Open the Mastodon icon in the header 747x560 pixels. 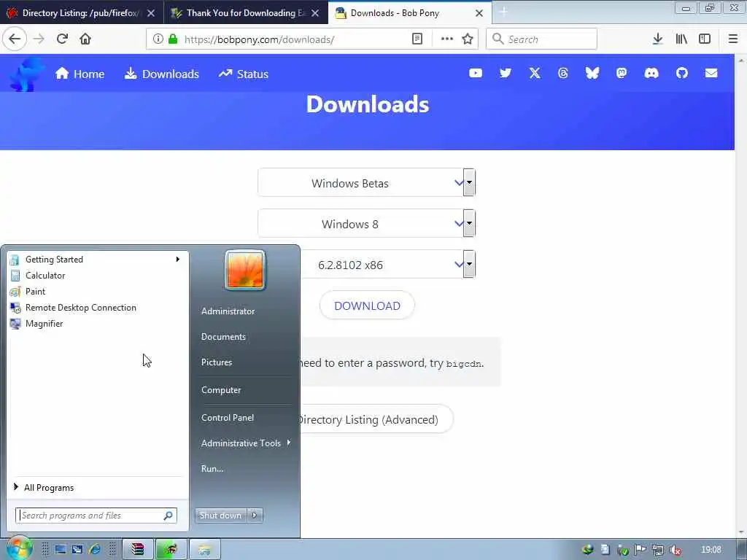[622, 73]
